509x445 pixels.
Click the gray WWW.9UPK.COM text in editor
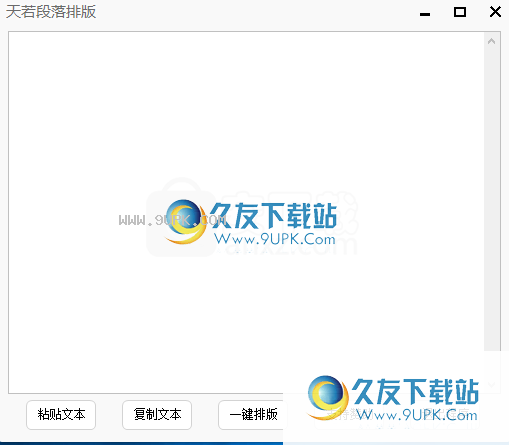coord(172,220)
